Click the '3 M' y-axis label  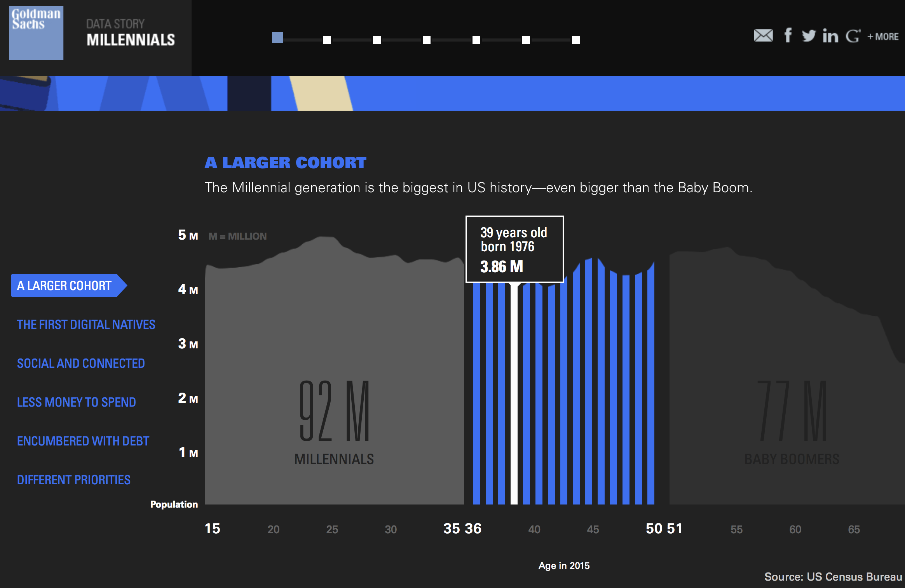pos(188,344)
